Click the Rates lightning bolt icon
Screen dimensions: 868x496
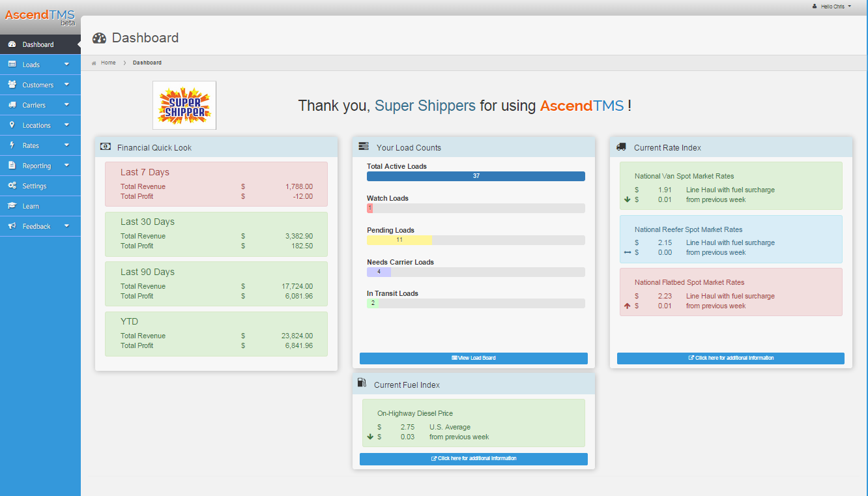12,145
